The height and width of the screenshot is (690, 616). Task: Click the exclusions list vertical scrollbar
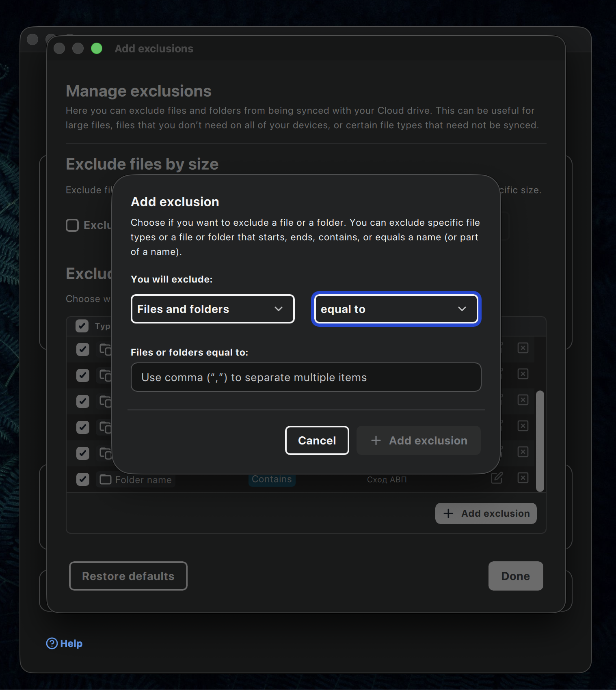click(540, 441)
